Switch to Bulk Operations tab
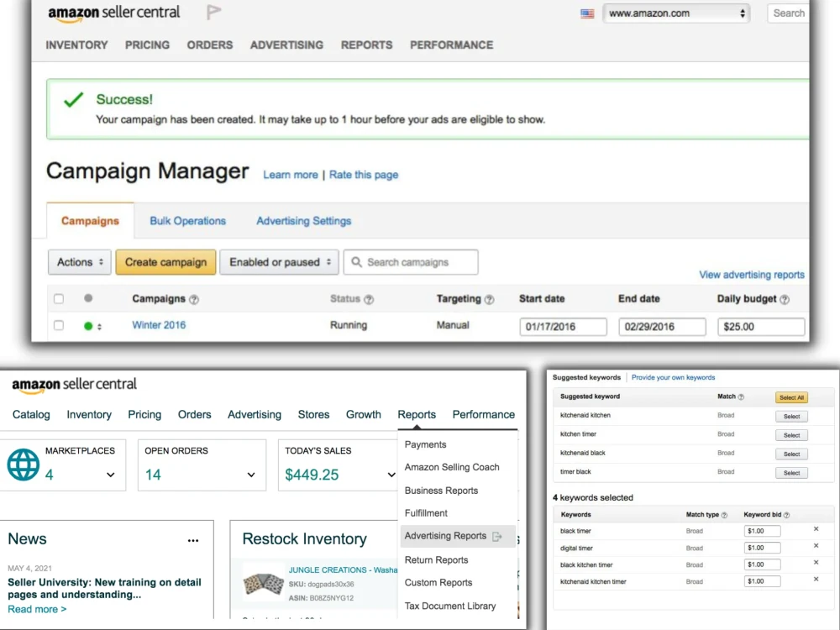The height and width of the screenshot is (630, 840). (187, 221)
